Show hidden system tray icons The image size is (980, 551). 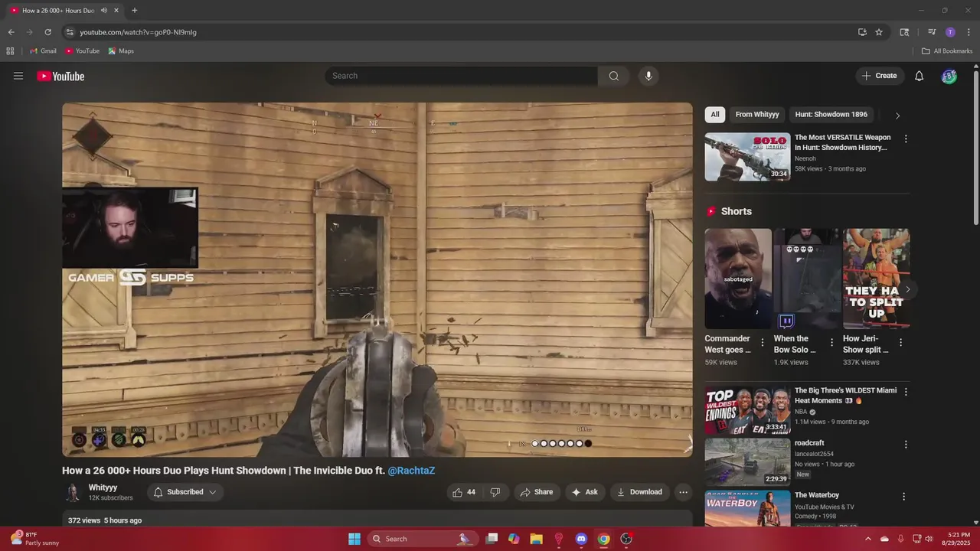[x=867, y=539]
